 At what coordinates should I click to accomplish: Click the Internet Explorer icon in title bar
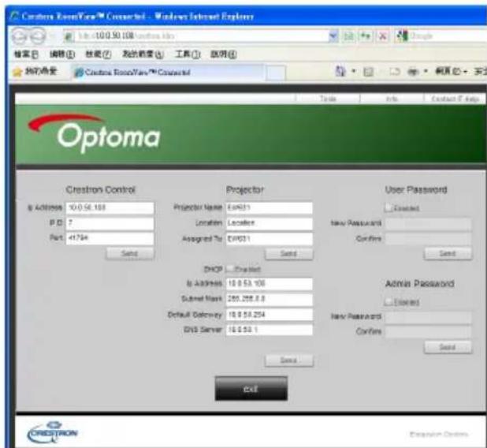pos(14,16)
